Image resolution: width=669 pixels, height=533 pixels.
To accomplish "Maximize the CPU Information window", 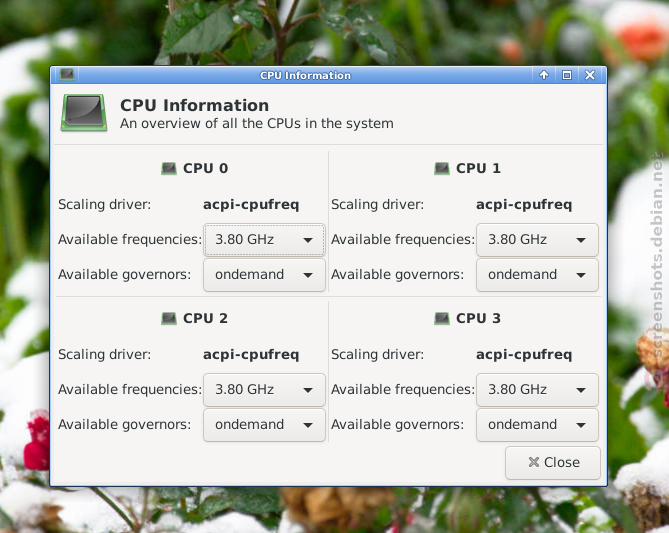I will [567, 76].
